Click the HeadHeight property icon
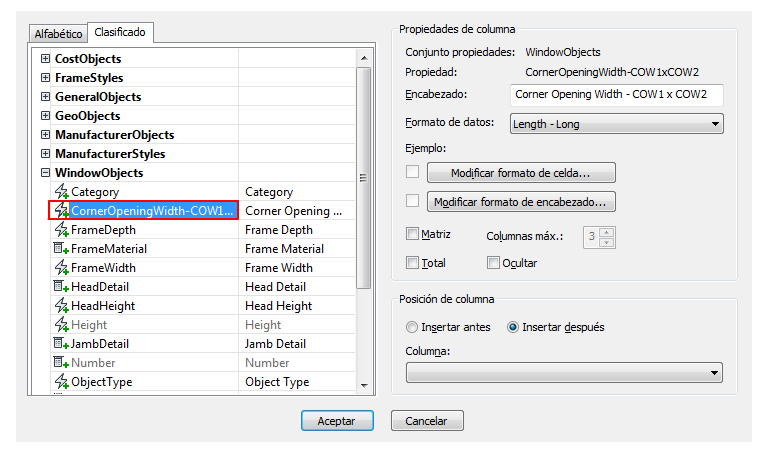The height and width of the screenshot is (455, 766). (61, 306)
